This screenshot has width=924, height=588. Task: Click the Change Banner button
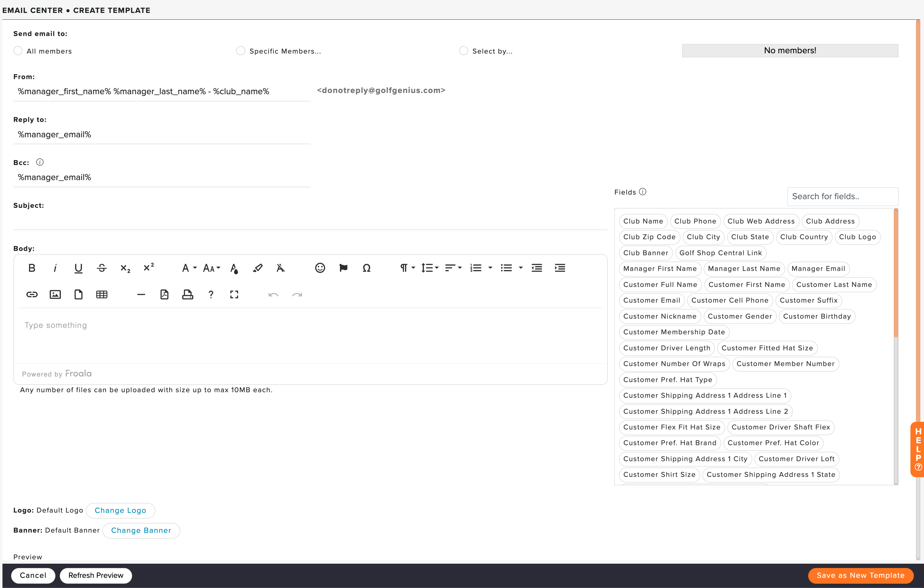pyautogui.click(x=141, y=531)
